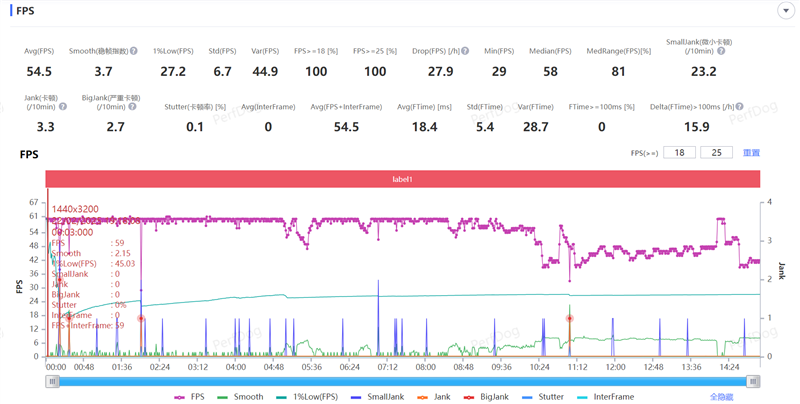
Task: Click help icon beside Drop(FPS) [/h]
Action: tap(466, 51)
